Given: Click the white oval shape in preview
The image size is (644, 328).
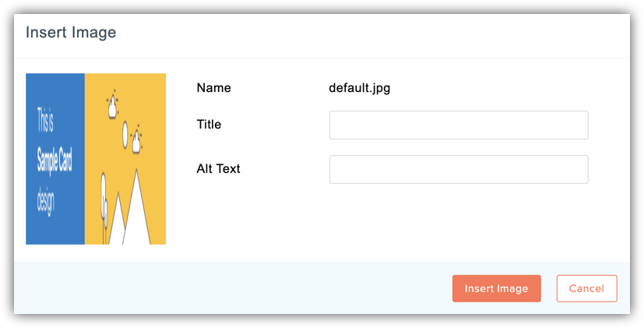Looking at the screenshot, I should click(125, 135).
